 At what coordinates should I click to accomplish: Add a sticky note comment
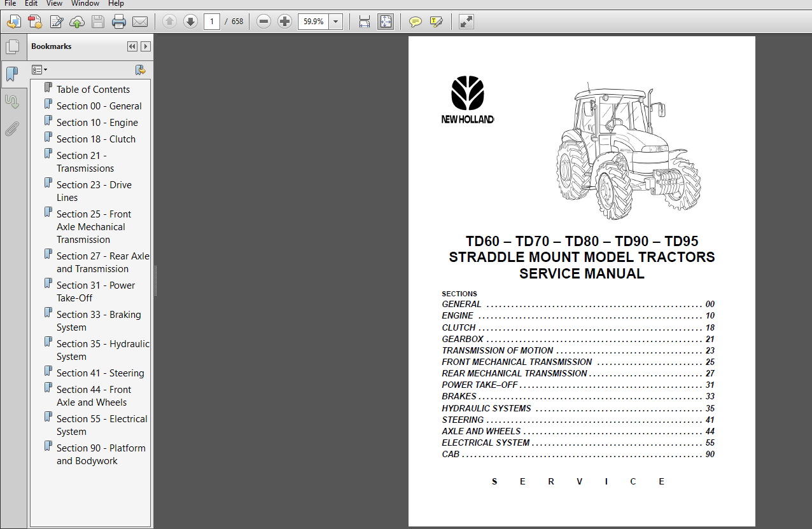coord(416,22)
